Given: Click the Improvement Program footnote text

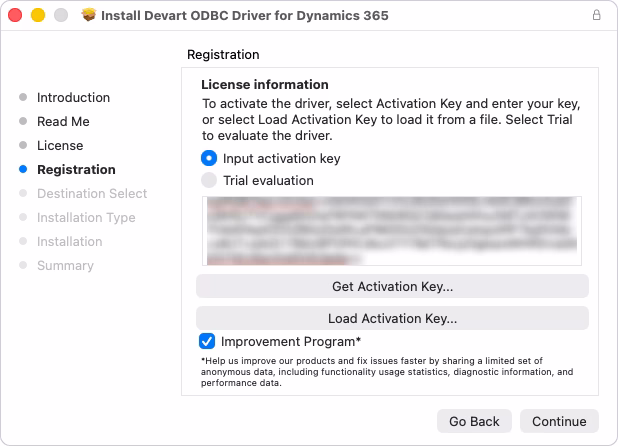Looking at the screenshot, I should [387, 372].
